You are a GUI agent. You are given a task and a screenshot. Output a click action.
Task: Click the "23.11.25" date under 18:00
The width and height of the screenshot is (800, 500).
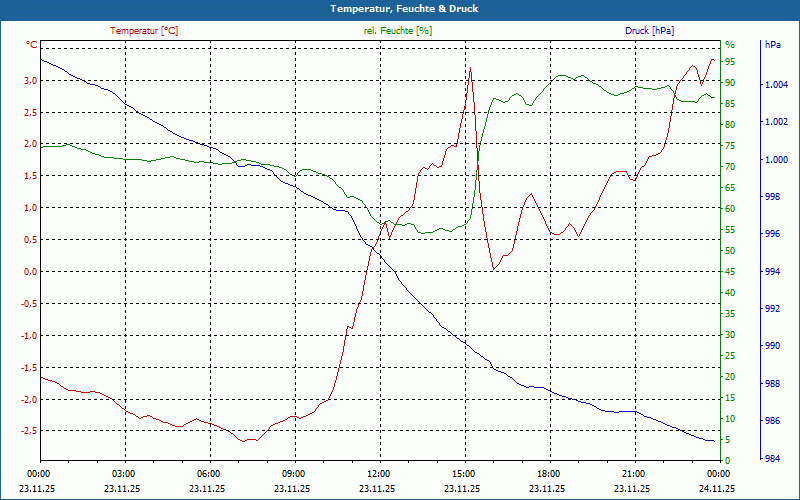547,488
